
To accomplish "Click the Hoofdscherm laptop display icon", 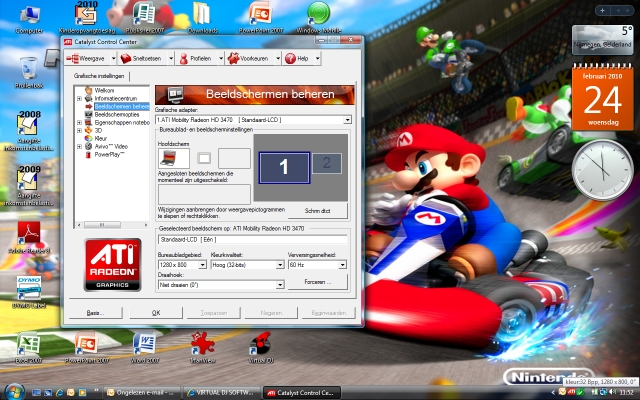I will pyautogui.click(x=173, y=158).
